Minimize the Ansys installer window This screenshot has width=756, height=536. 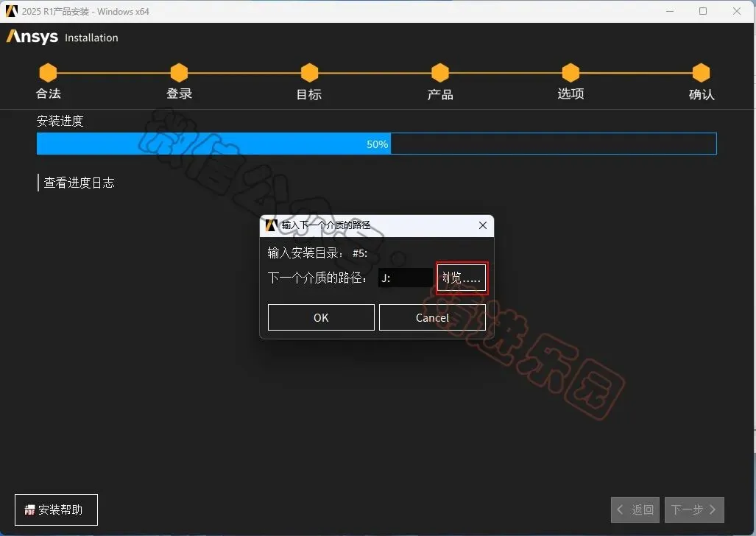tap(670, 11)
